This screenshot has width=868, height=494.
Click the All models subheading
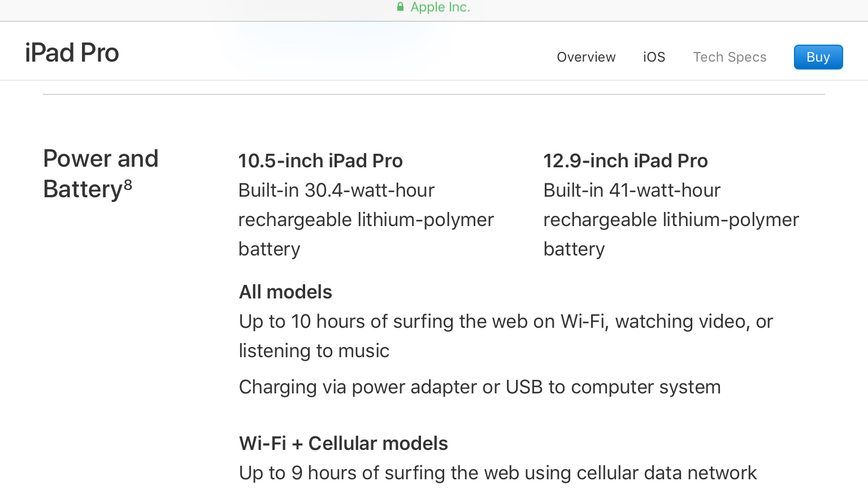(x=285, y=292)
